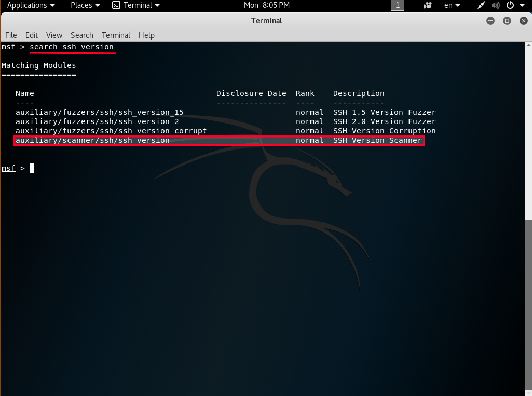Open the Applications dropdown menu
The image size is (532, 396).
click(x=31, y=5)
